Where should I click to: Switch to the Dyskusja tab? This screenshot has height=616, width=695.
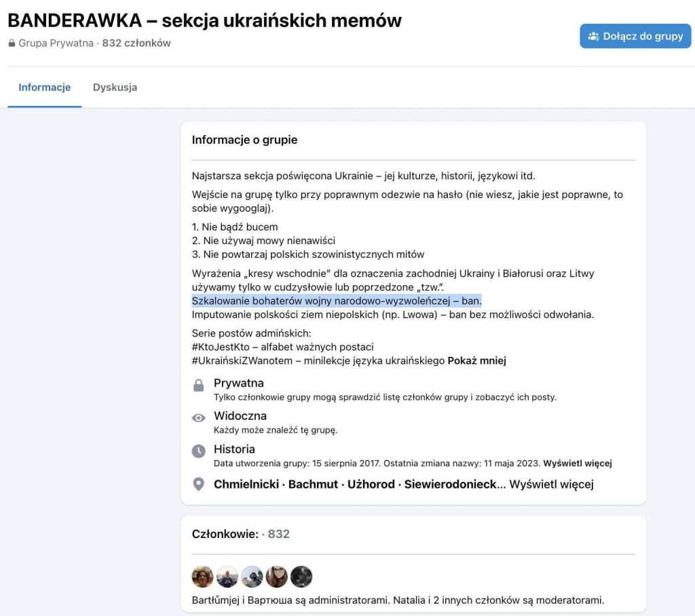(115, 88)
